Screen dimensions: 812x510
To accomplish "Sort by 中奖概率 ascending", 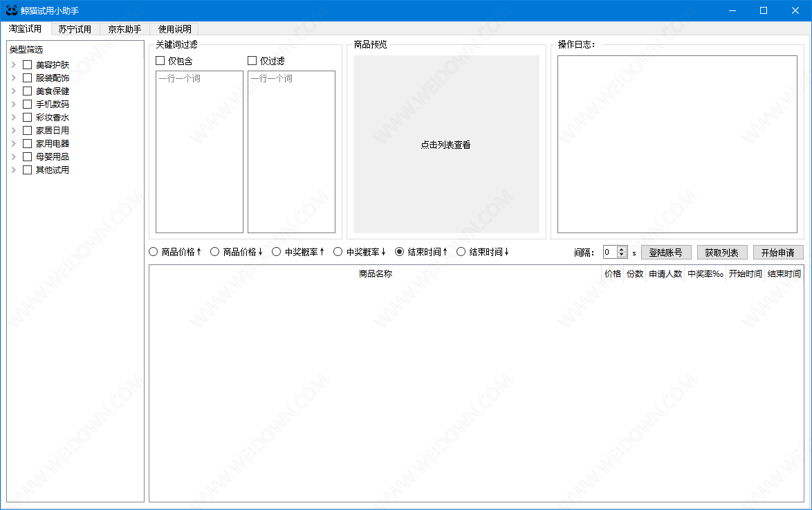I will click(x=277, y=252).
